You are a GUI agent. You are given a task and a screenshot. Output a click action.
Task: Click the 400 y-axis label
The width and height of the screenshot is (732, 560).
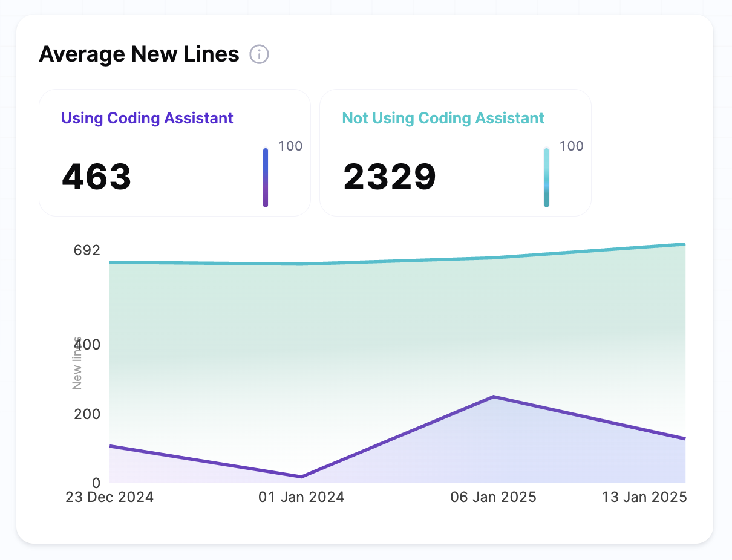pyautogui.click(x=87, y=345)
